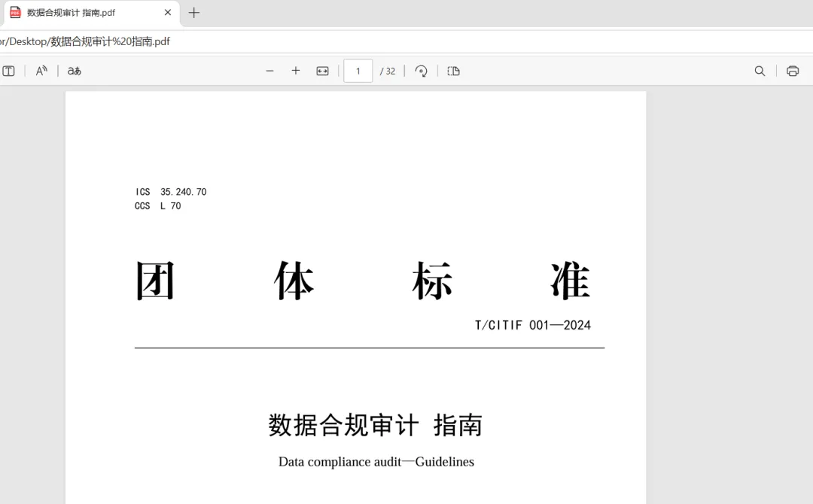Click the text CCS L 70
The height and width of the screenshot is (504, 813).
pos(157,205)
